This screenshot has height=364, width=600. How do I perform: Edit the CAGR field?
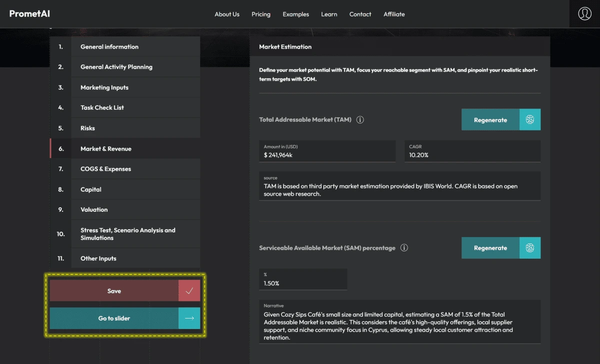[x=472, y=151]
